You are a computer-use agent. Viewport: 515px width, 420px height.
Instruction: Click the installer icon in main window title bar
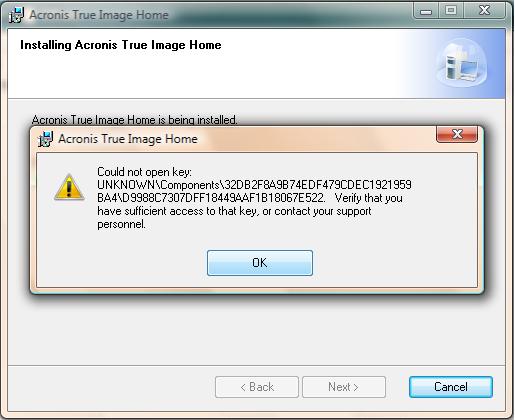click(x=16, y=15)
